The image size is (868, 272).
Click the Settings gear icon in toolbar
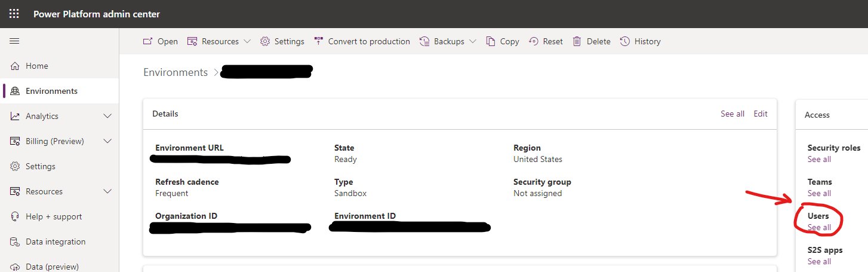coord(265,41)
